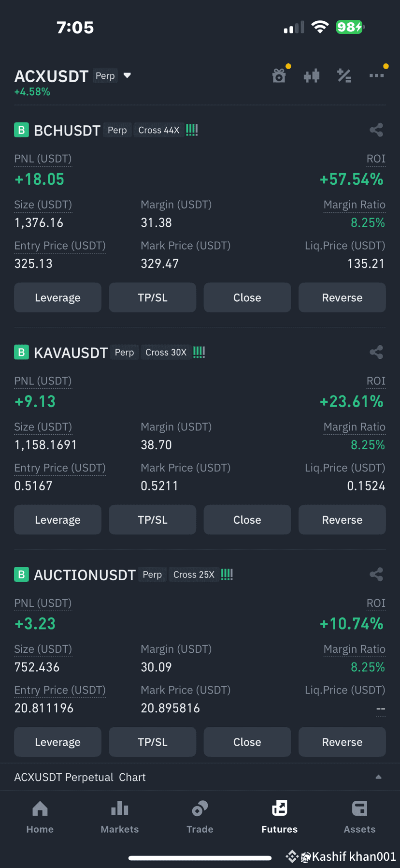Go to the Home tab

40,817
